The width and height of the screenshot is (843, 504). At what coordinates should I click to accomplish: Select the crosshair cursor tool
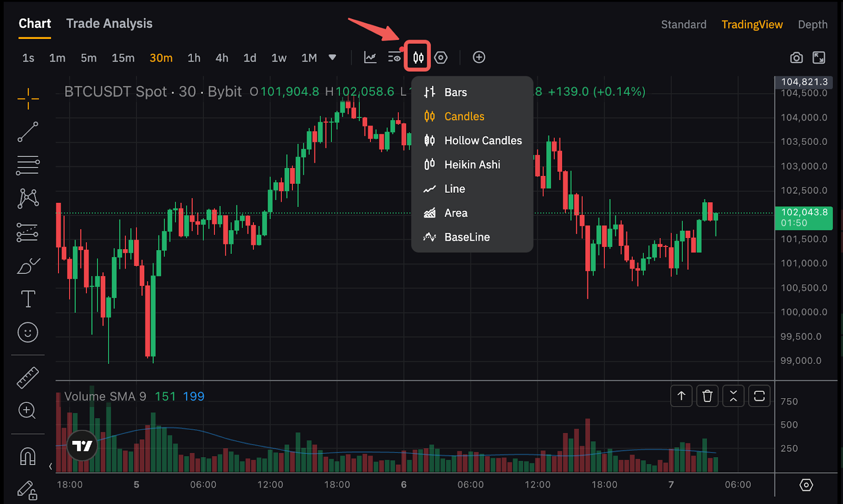[28, 98]
